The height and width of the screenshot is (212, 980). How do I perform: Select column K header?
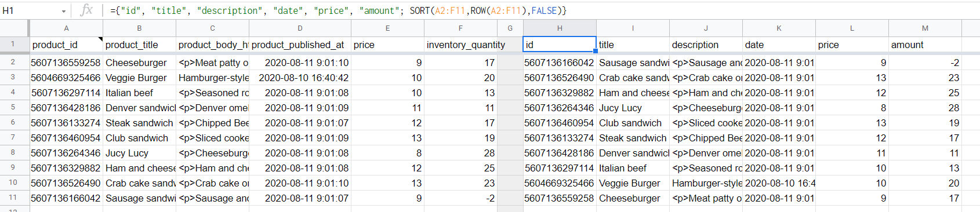click(779, 28)
